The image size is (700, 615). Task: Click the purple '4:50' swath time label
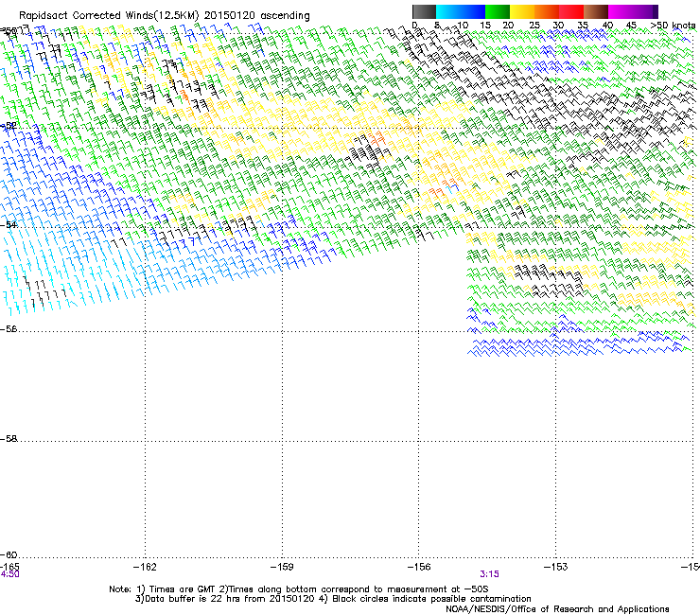[9, 574]
